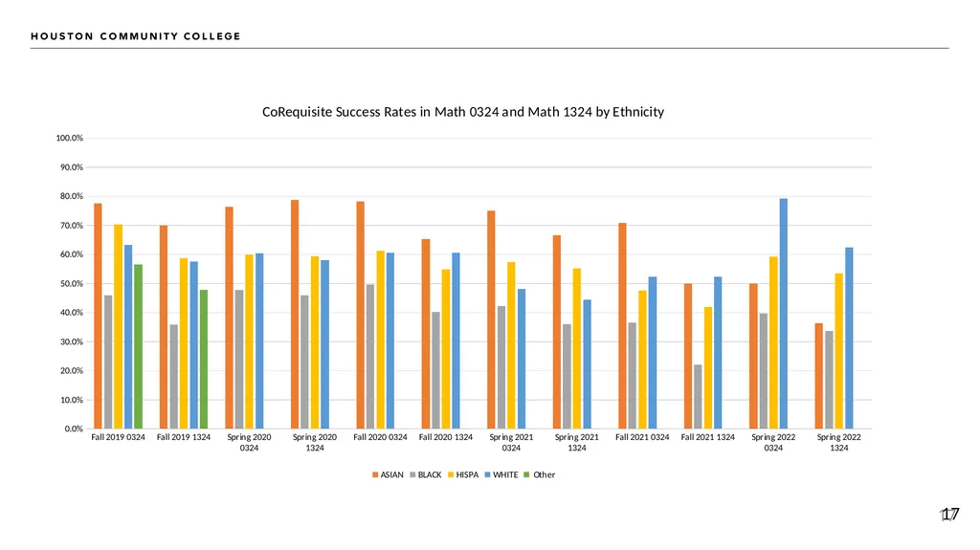Click the 10.0% y-axis label
Viewport: 980px width, 550px height.
(x=72, y=400)
